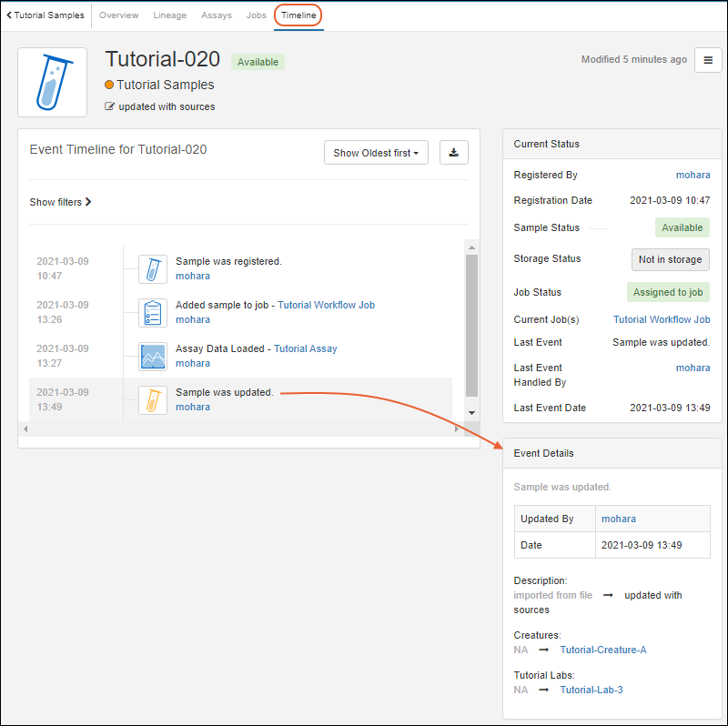This screenshot has width=728, height=726.
Task: Go back to Tutorial Samples
Action: [x=45, y=15]
